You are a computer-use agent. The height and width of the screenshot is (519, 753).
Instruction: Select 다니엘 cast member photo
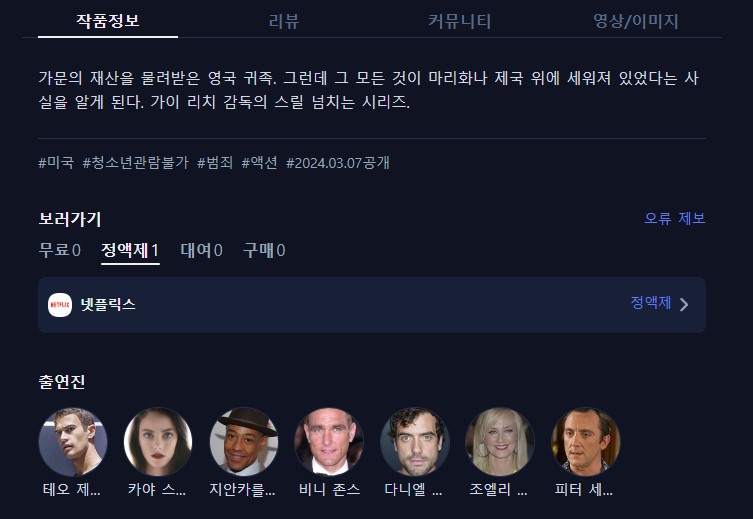pos(415,442)
